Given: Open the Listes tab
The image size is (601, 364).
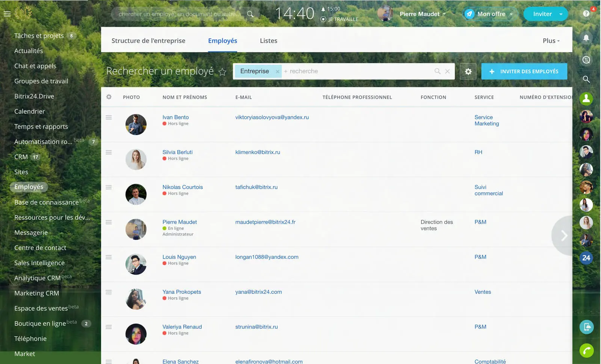Looking at the screenshot, I should pyautogui.click(x=269, y=41).
